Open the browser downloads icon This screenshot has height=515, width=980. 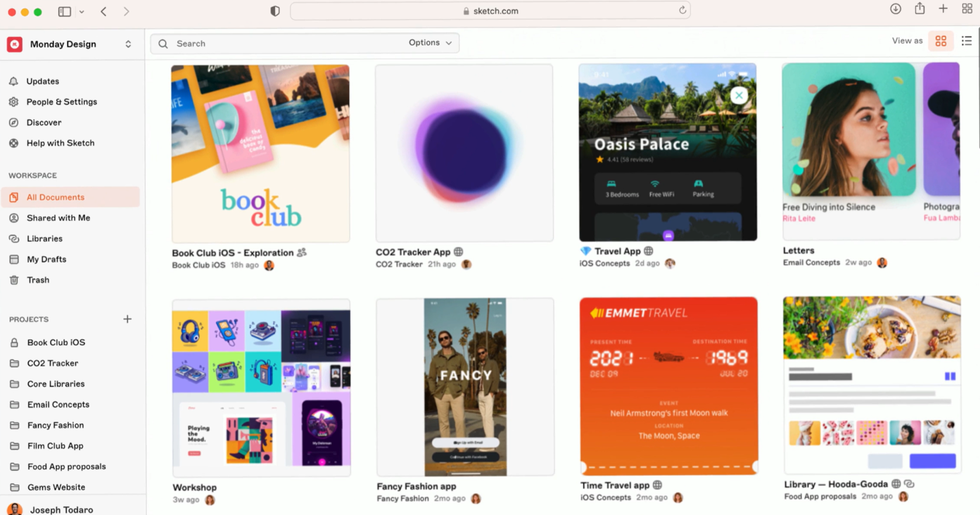[x=895, y=9]
